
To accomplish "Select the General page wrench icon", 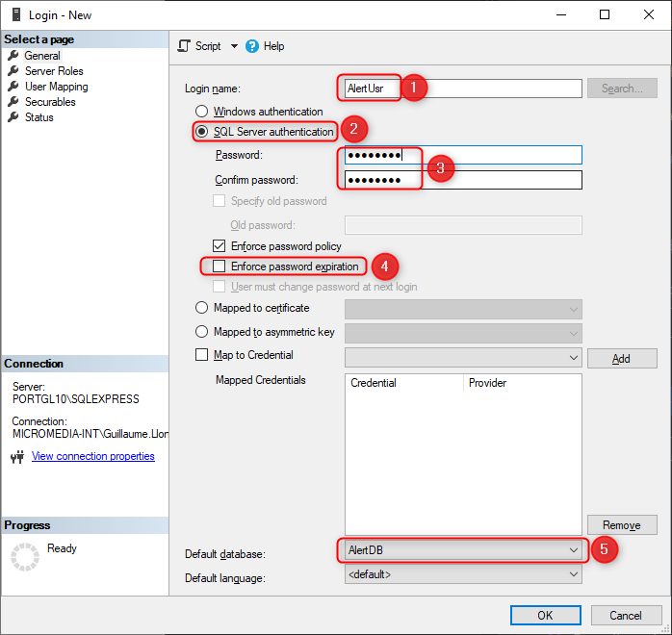I will click(x=13, y=56).
